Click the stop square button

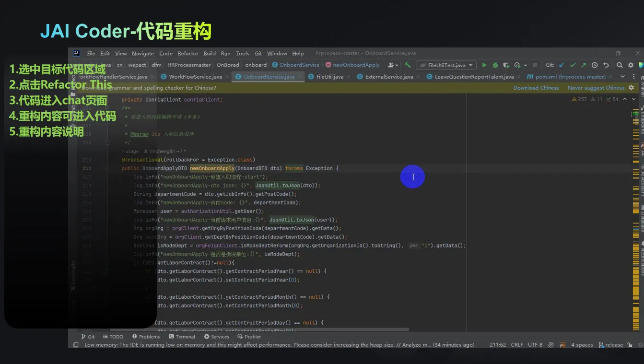point(535,65)
